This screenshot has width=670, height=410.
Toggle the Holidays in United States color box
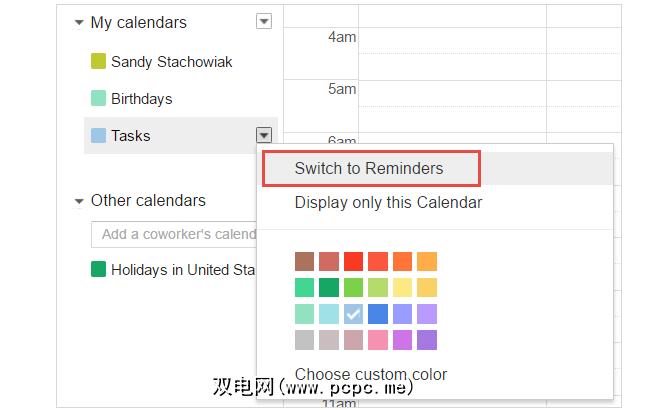[98, 269]
